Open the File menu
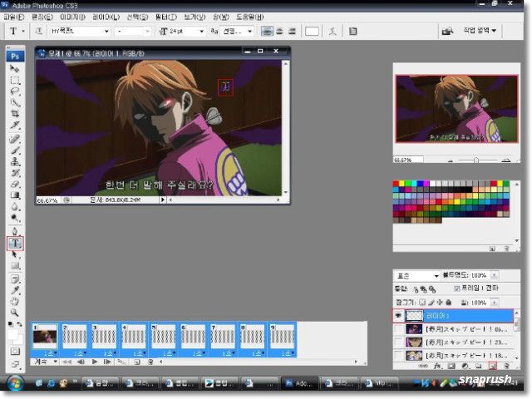The image size is (532, 399). [13, 17]
